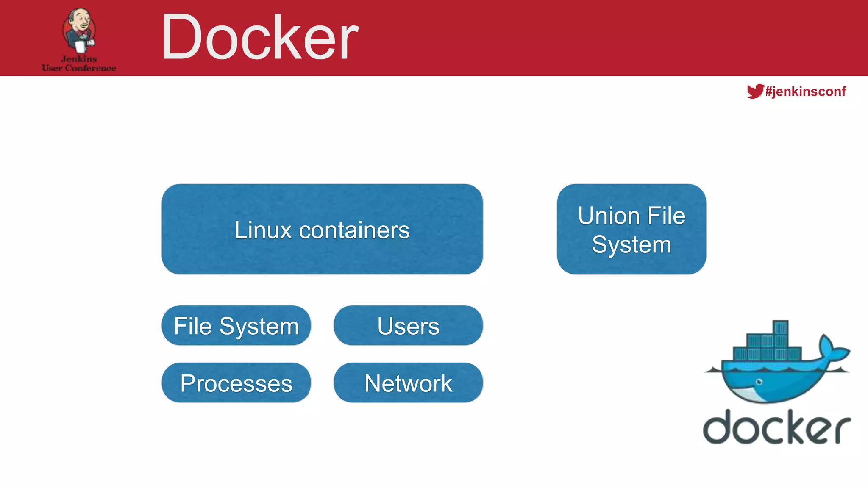Click the whale's eye

pos(759,382)
